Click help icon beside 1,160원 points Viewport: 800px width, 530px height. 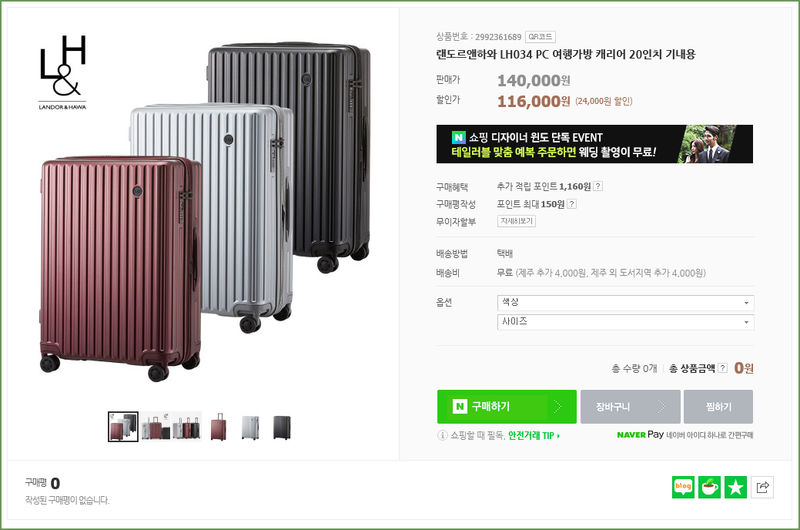click(598, 186)
